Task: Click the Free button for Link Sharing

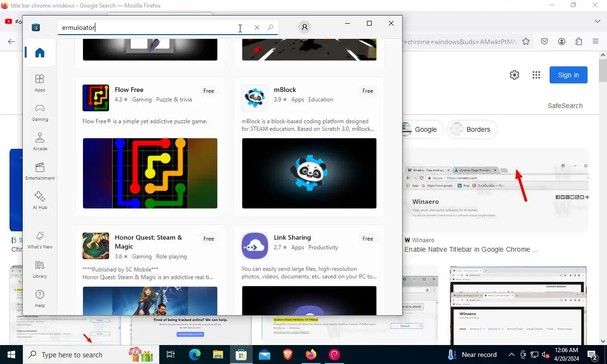Action: click(368, 239)
